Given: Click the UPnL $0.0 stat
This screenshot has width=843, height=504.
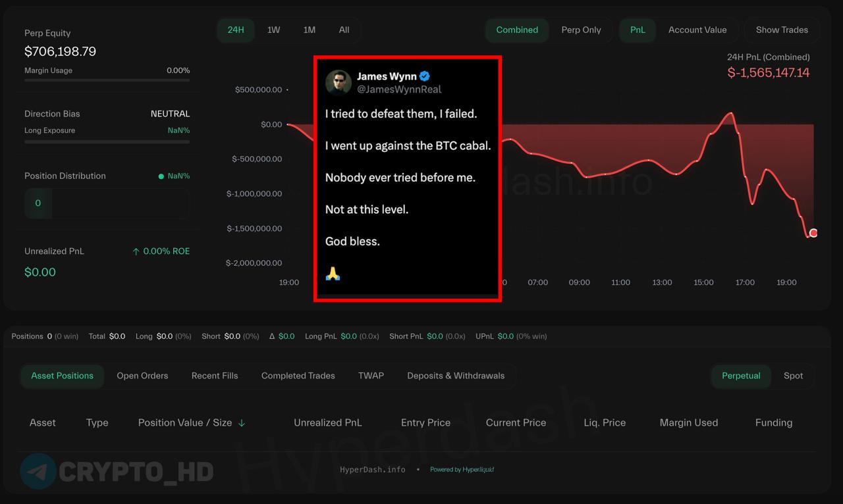Looking at the screenshot, I should click(511, 336).
